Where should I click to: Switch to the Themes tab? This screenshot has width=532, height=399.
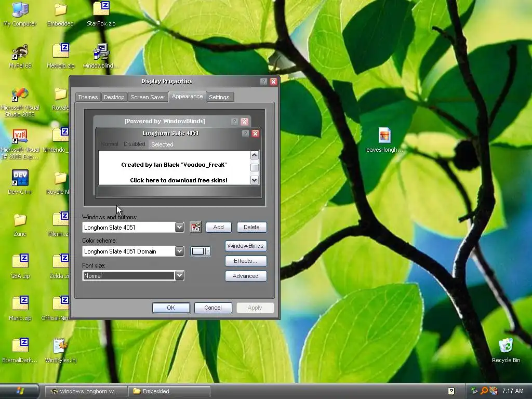pos(88,97)
